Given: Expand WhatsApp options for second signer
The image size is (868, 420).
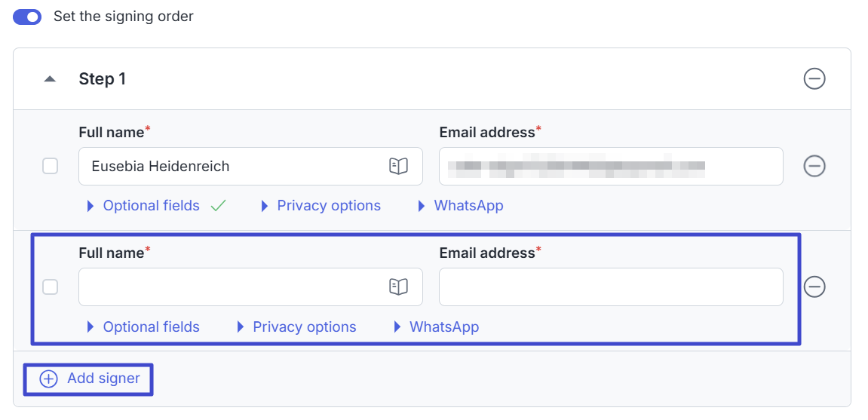Looking at the screenshot, I should click(443, 327).
